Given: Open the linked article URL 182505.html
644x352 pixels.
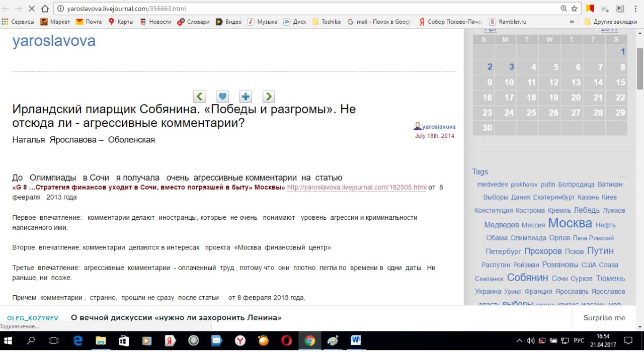Looking at the screenshot, I should pyautogui.click(x=357, y=187).
